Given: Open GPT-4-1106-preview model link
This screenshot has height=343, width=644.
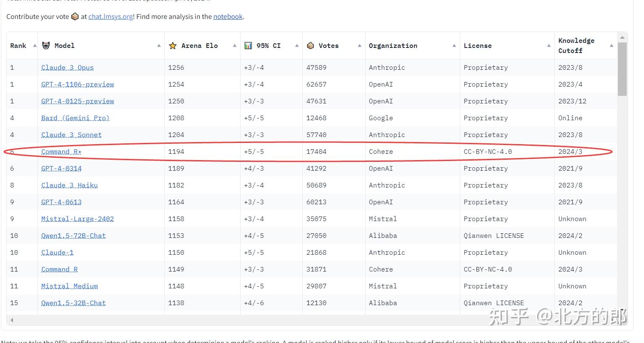Looking at the screenshot, I should pos(77,84).
